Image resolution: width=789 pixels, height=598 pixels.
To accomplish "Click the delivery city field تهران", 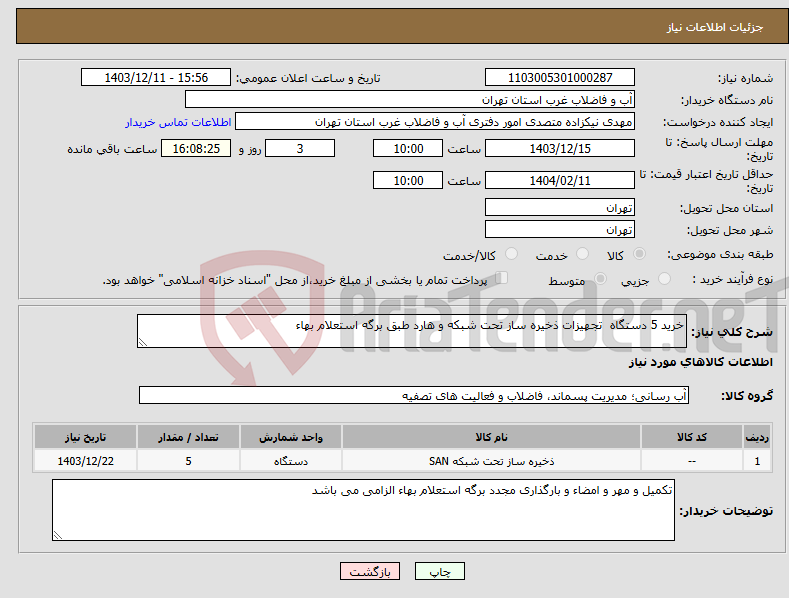I will click(560, 230).
